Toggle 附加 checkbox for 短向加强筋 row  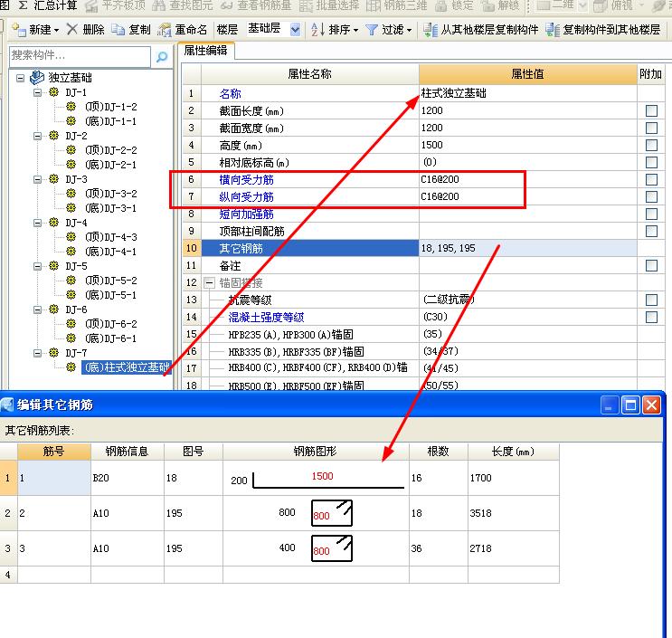click(x=651, y=214)
